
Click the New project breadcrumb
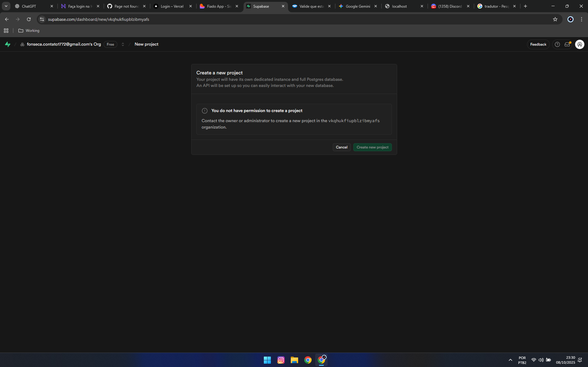(x=146, y=44)
